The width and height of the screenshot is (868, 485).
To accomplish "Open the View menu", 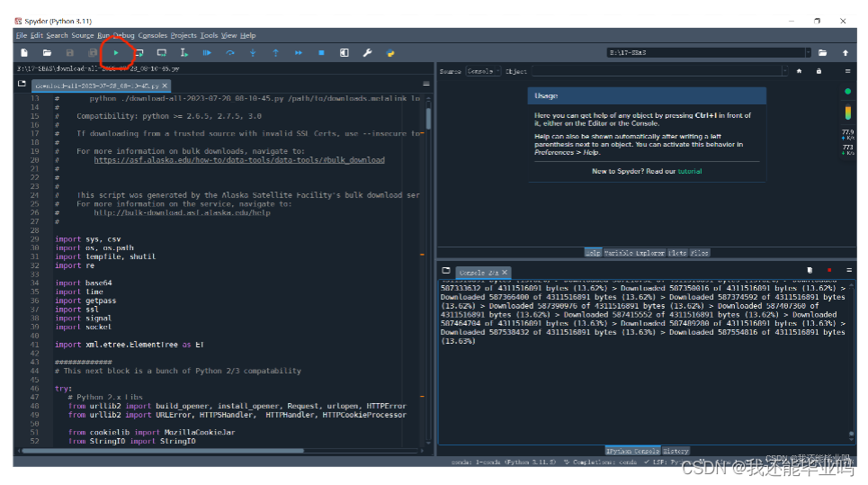I will 228,35.
